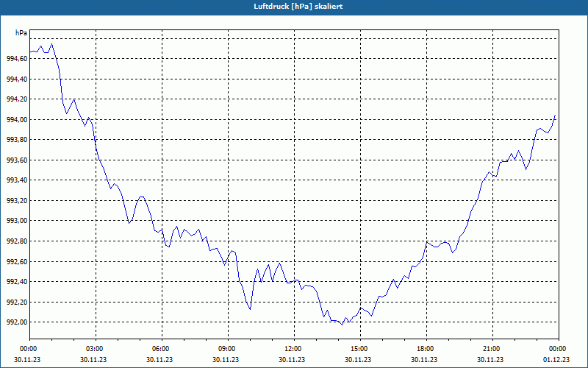Click the 994,60 y-axis value
Image resolution: width=588 pixels, height=368 pixels.
[x=17, y=59]
